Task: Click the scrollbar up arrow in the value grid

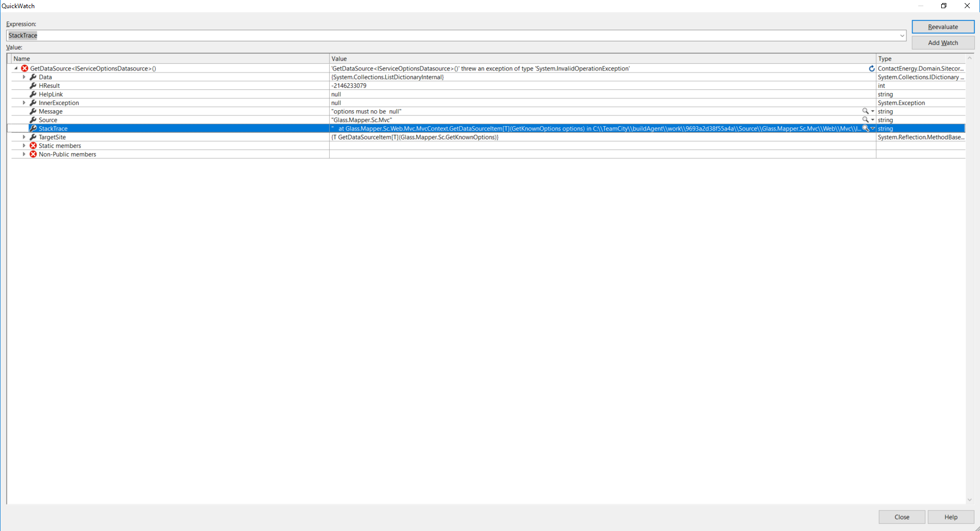Action: (970, 58)
